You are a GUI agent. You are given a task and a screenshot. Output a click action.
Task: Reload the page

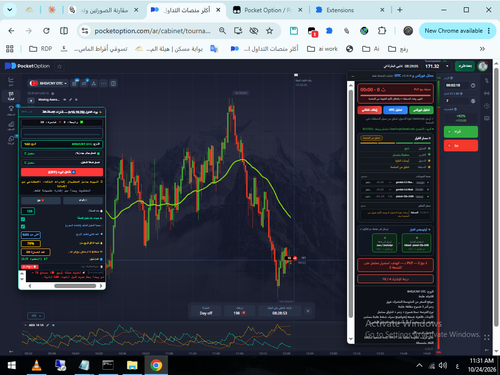click(x=46, y=31)
